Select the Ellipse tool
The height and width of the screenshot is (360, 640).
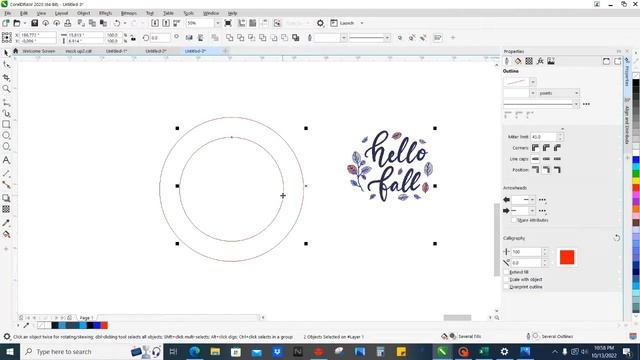(6, 135)
